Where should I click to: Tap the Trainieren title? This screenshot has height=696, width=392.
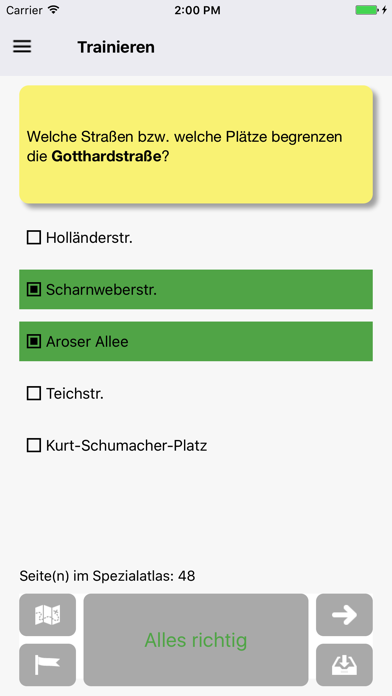point(116,47)
